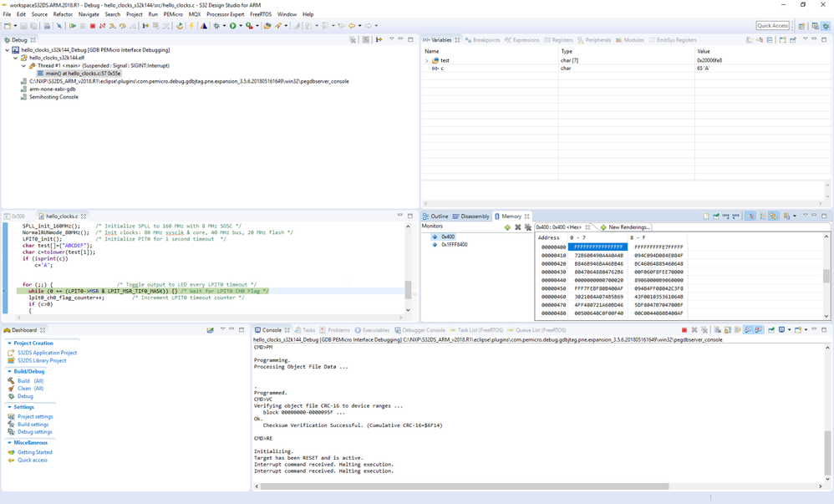
Task: Toggle Show Type Names icon in Variables view
Action: click(750, 40)
